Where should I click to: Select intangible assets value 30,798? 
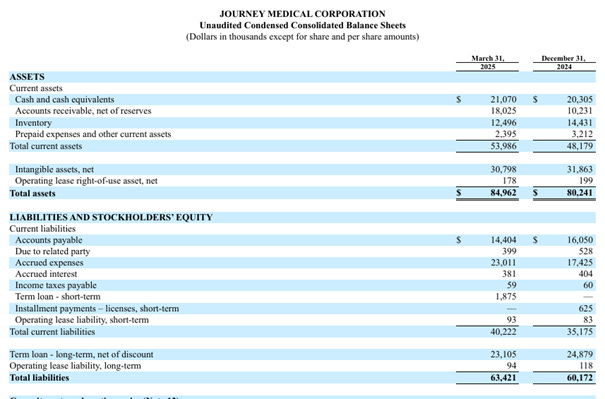pyautogui.click(x=503, y=169)
